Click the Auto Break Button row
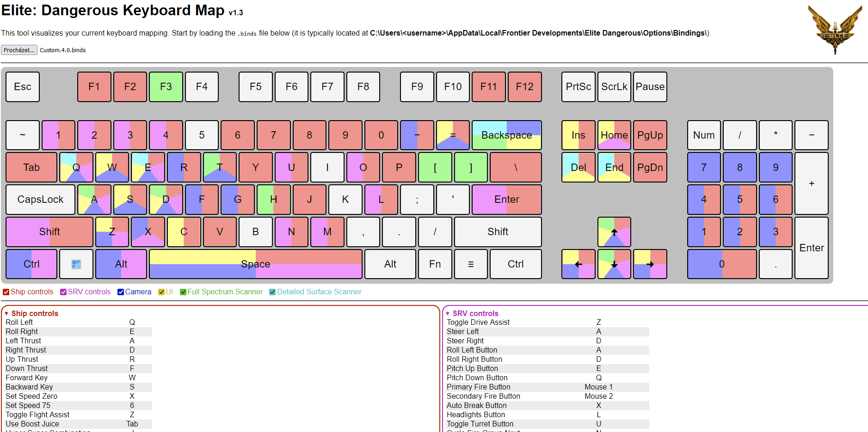This screenshot has height=432, width=868. pos(548,406)
